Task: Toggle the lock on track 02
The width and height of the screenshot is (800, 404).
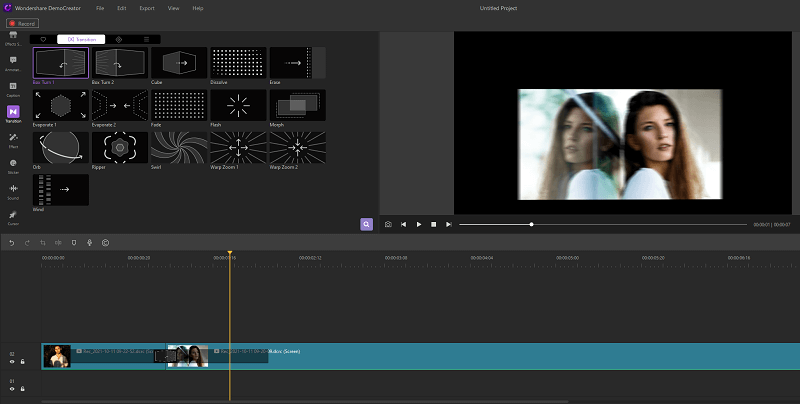Action: pyautogui.click(x=22, y=362)
